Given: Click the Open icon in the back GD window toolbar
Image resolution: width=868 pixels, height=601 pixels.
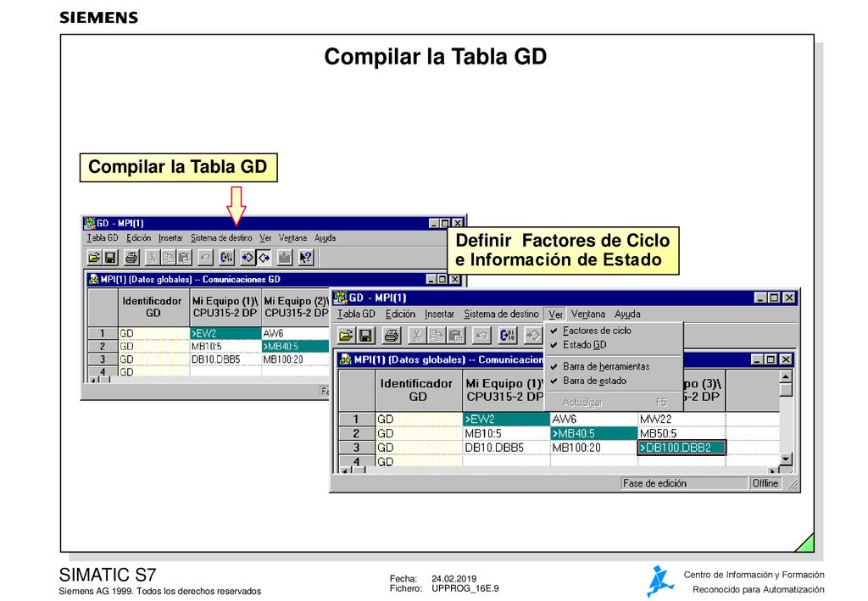Looking at the screenshot, I should click(x=94, y=258).
